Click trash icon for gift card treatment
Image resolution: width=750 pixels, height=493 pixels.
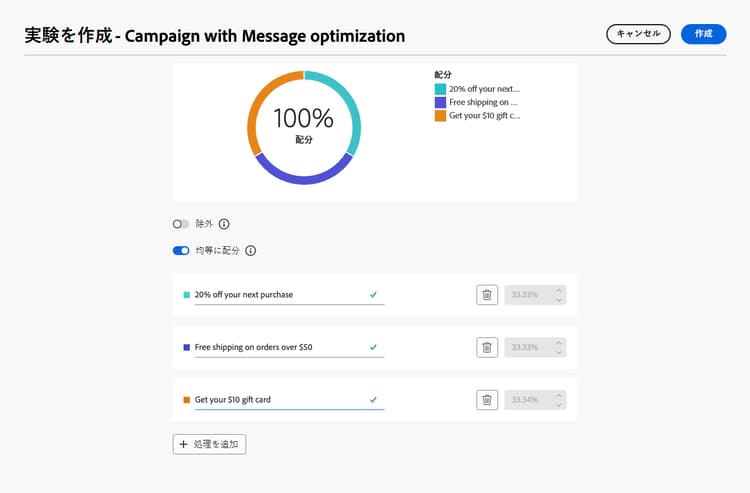[x=487, y=400]
